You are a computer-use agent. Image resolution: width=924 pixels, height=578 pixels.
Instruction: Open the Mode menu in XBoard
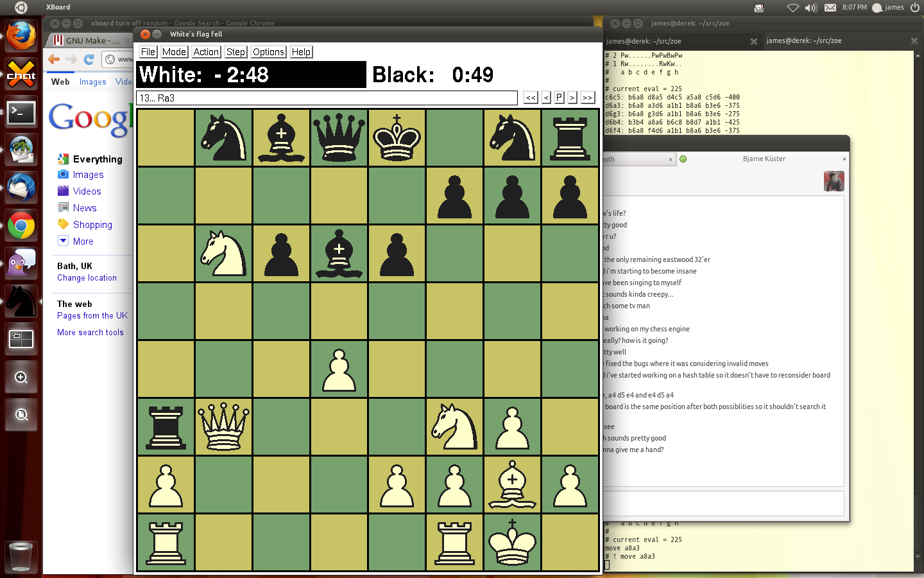pos(174,52)
